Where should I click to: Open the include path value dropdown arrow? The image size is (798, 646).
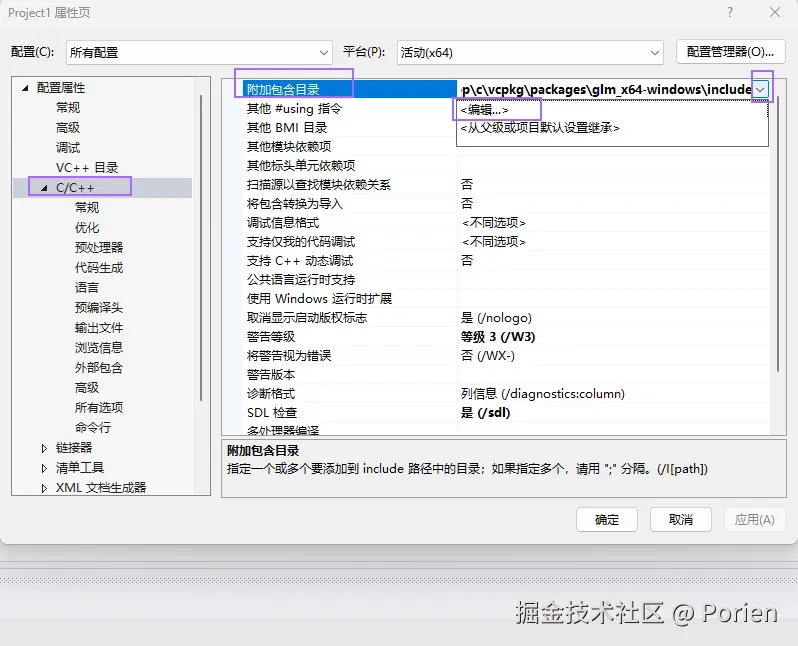[760, 90]
